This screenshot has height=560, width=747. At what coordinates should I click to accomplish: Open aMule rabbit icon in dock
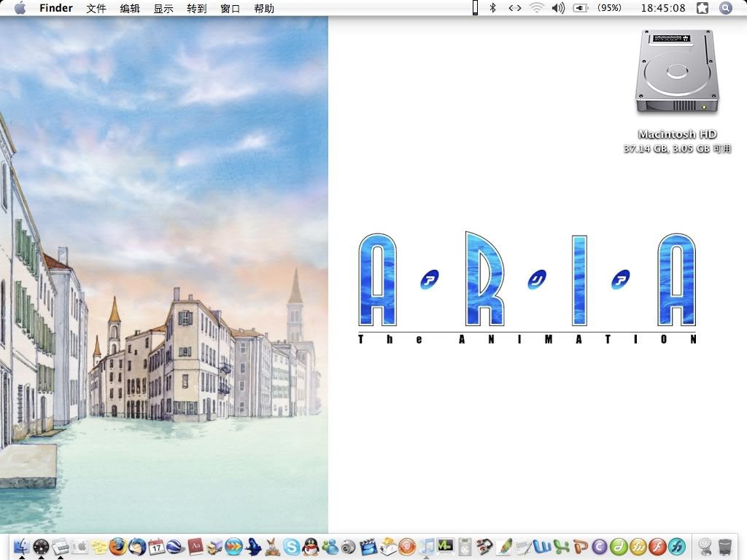click(273, 547)
